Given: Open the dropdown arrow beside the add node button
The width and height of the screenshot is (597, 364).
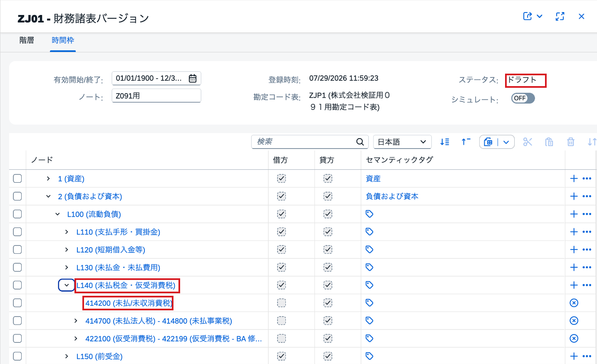Looking at the screenshot, I should click(506, 142).
